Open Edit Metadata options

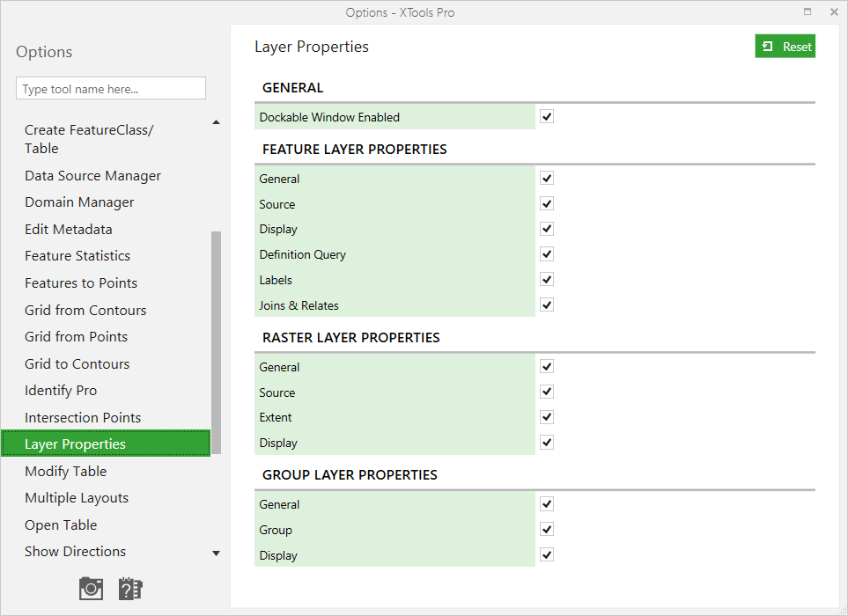(x=106, y=229)
